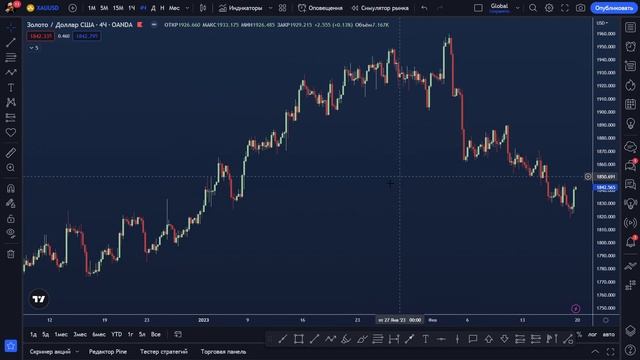
Task: Select the brush drawing tool in left toolbar
Action: point(11,72)
